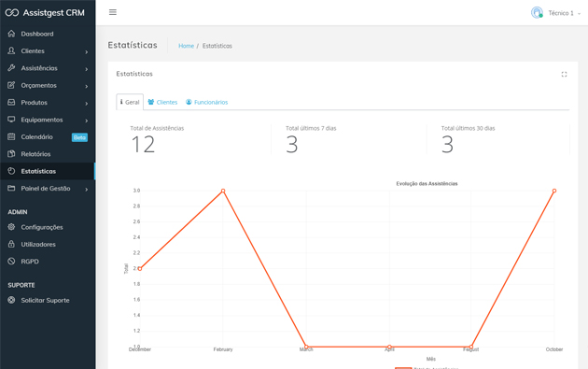Viewport: 588px width, 369px height.
Task: Expand the Painel de Gestão submenu chevron
Action: (x=86, y=190)
